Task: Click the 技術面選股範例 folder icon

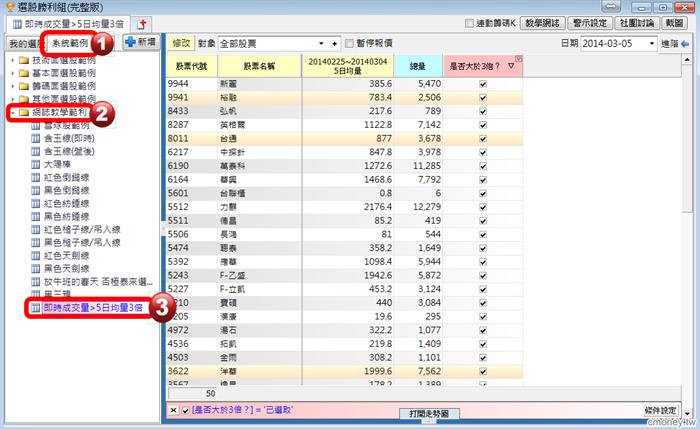Action: [24, 60]
